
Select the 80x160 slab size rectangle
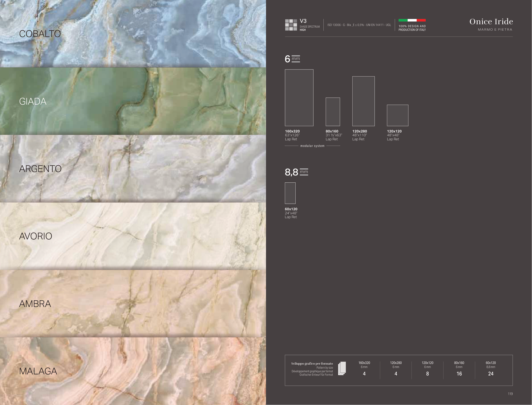point(333,112)
